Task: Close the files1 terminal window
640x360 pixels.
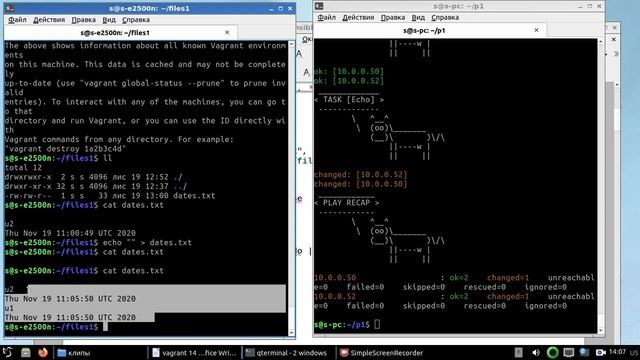Action: (x=290, y=9)
